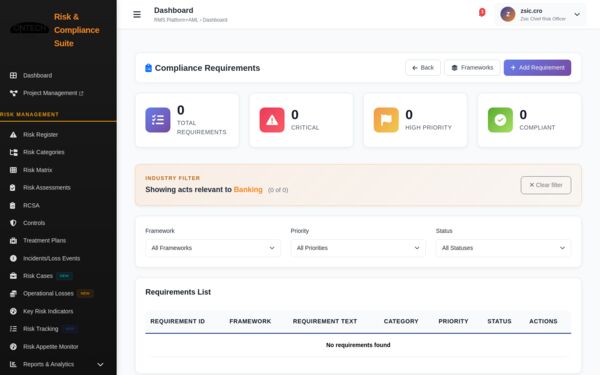Click the Framework column header
This screenshot has height=375, width=600.
tap(250, 321)
